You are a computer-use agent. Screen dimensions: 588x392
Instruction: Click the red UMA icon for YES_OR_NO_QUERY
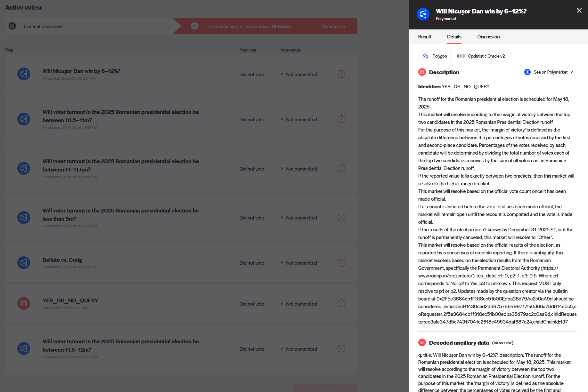(24, 304)
